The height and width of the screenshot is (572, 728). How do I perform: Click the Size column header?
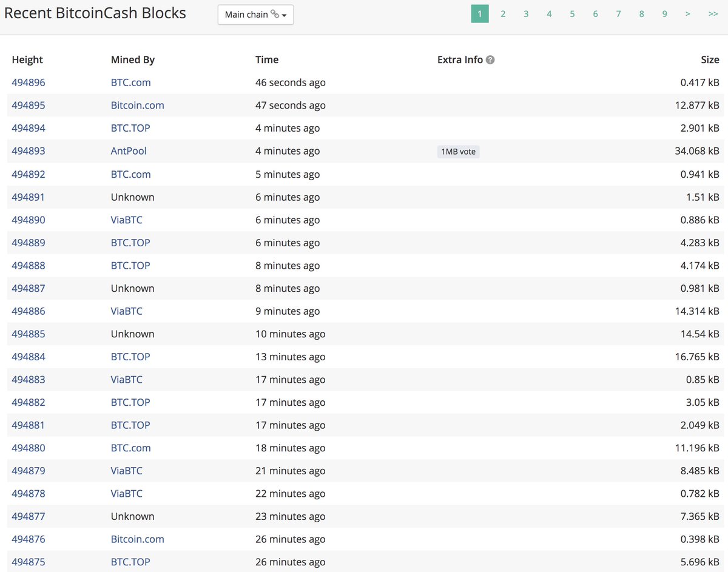point(710,59)
